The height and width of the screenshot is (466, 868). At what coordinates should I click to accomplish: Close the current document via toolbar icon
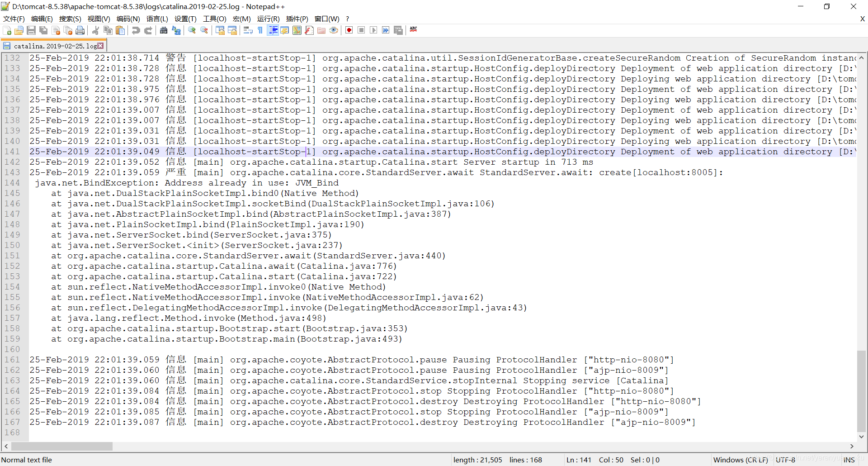pos(56,30)
